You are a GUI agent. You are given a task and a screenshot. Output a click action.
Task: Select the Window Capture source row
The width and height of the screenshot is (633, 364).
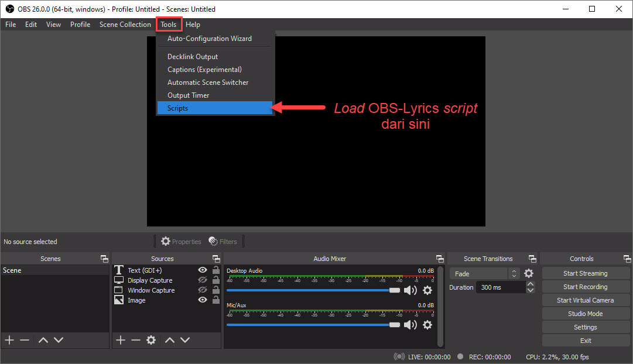pos(166,290)
